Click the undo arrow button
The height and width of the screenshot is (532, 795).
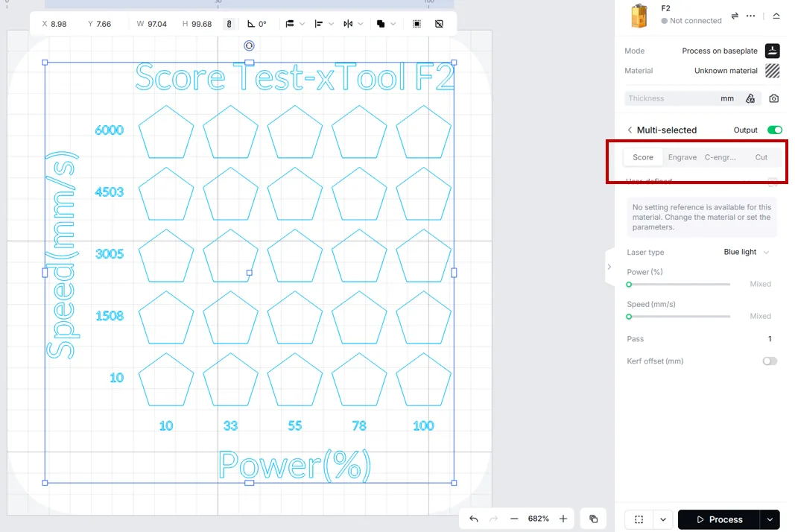pyautogui.click(x=474, y=519)
